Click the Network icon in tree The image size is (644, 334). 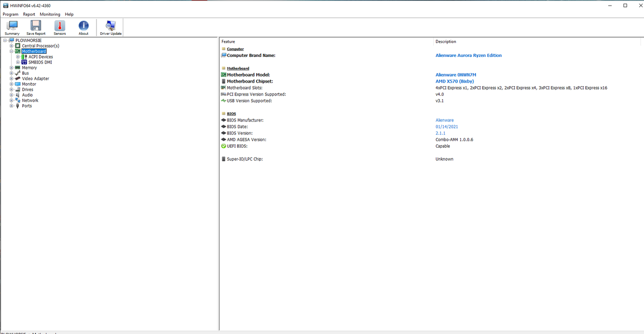[x=18, y=100]
